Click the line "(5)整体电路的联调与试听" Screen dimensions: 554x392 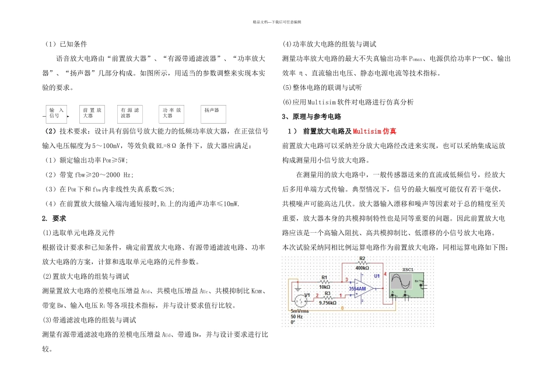(322, 87)
